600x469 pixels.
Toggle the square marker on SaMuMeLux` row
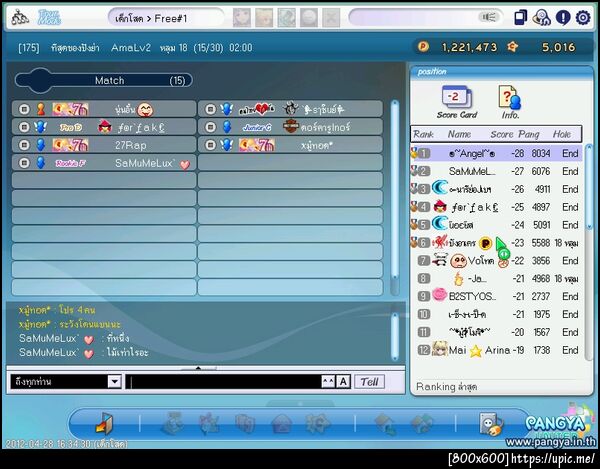(24, 163)
